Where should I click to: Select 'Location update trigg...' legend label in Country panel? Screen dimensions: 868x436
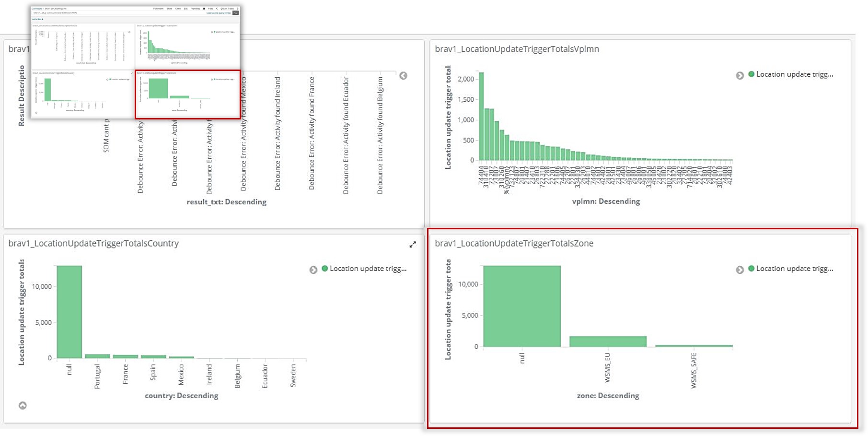click(368, 269)
